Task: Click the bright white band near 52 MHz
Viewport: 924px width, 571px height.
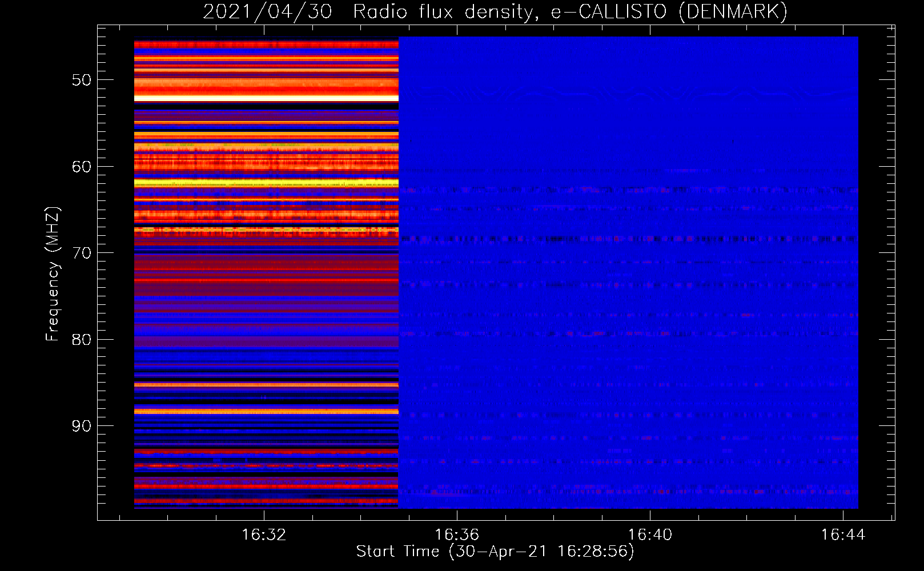Action: coord(266,99)
